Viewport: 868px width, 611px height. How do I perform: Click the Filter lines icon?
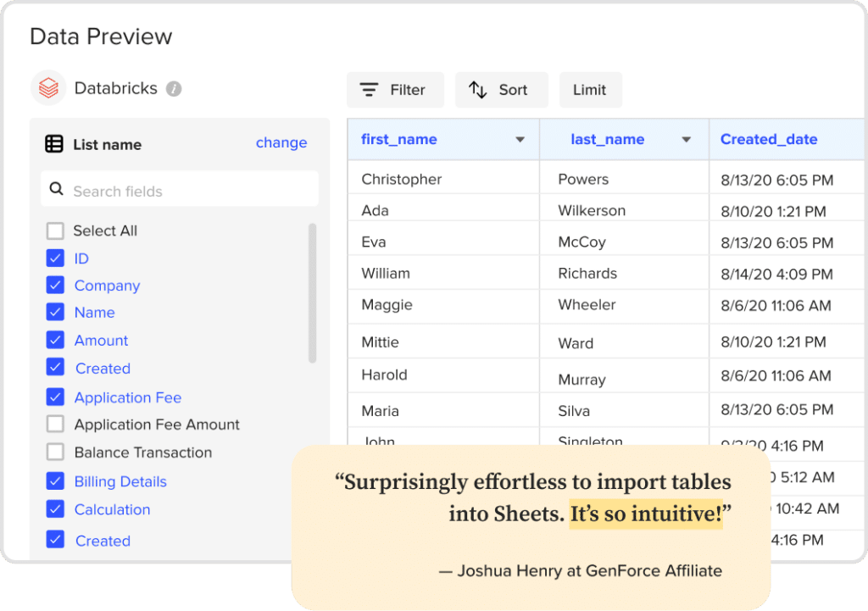pyautogui.click(x=369, y=90)
